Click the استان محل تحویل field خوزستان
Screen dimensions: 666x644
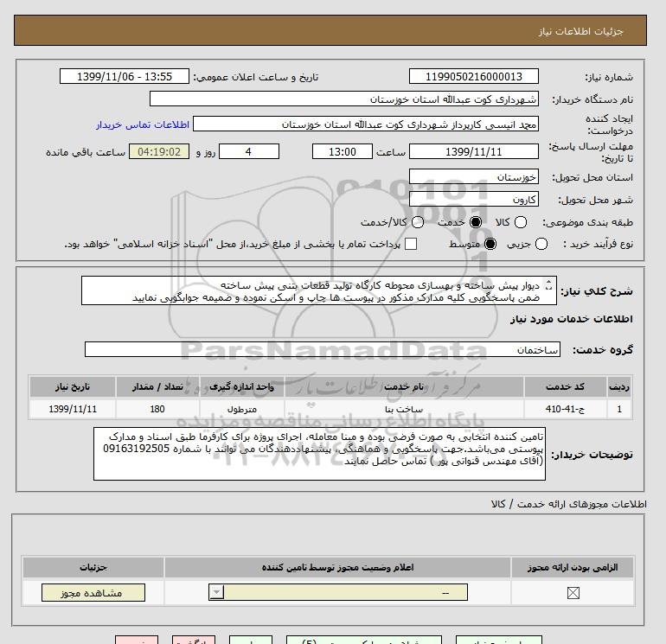[x=474, y=176]
